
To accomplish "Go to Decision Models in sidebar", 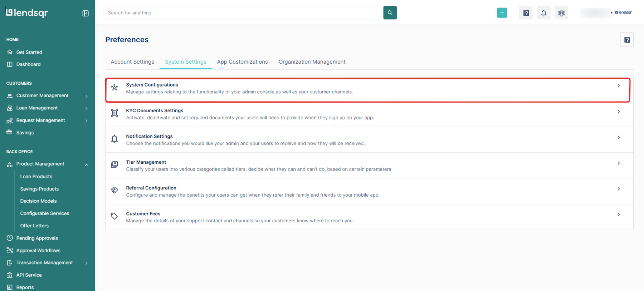I will [38, 201].
